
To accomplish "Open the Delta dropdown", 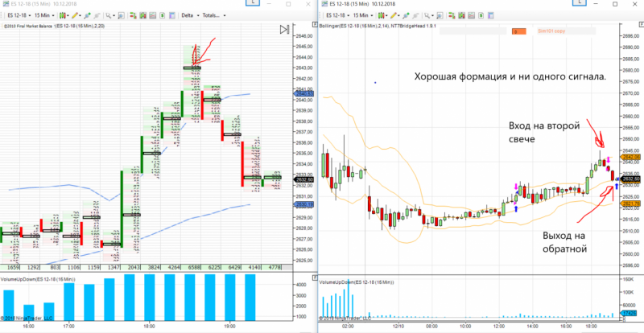I will tap(190, 15).
